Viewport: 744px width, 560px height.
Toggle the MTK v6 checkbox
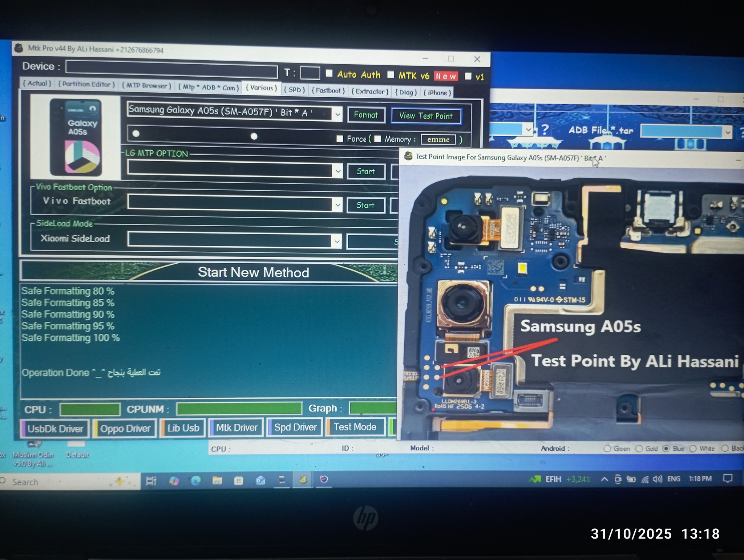pyautogui.click(x=391, y=74)
